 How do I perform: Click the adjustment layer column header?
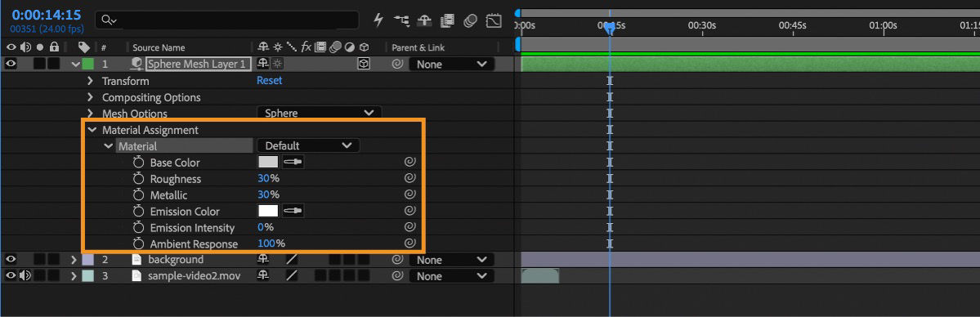pos(349,47)
